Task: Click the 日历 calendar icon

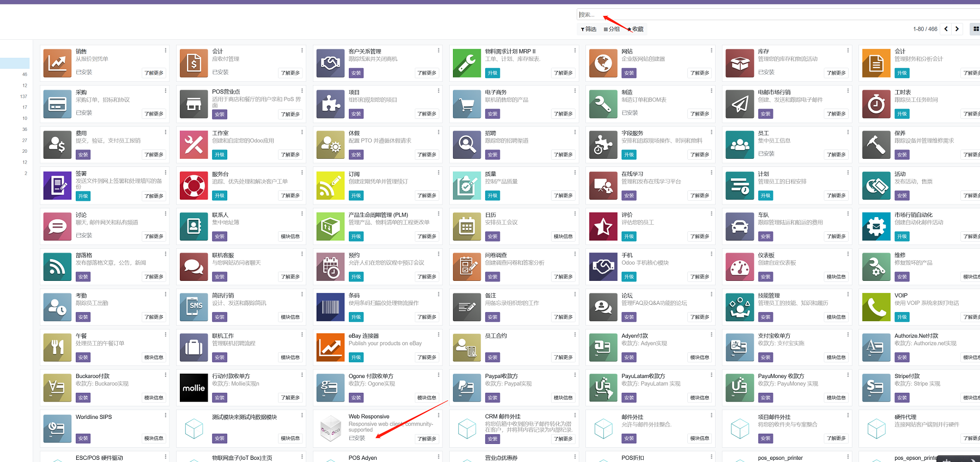Action: coord(467,227)
